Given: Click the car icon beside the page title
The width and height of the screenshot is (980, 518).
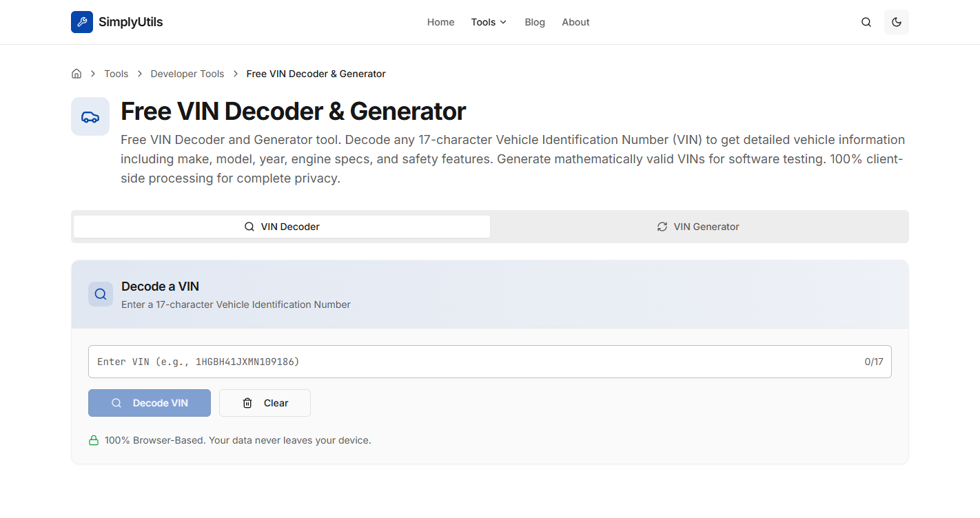Looking at the screenshot, I should point(90,116).
